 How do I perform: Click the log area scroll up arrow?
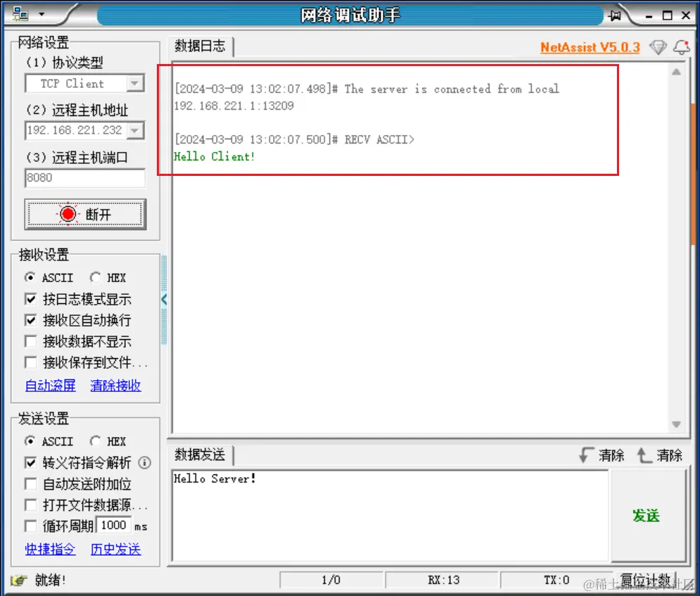(x=676, y=72)
